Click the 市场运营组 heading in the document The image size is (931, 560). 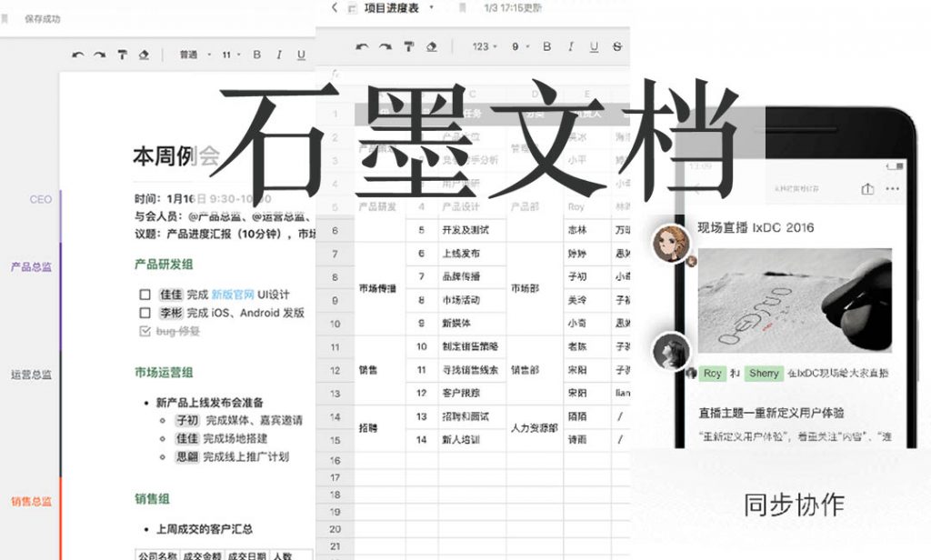point(164,373)
